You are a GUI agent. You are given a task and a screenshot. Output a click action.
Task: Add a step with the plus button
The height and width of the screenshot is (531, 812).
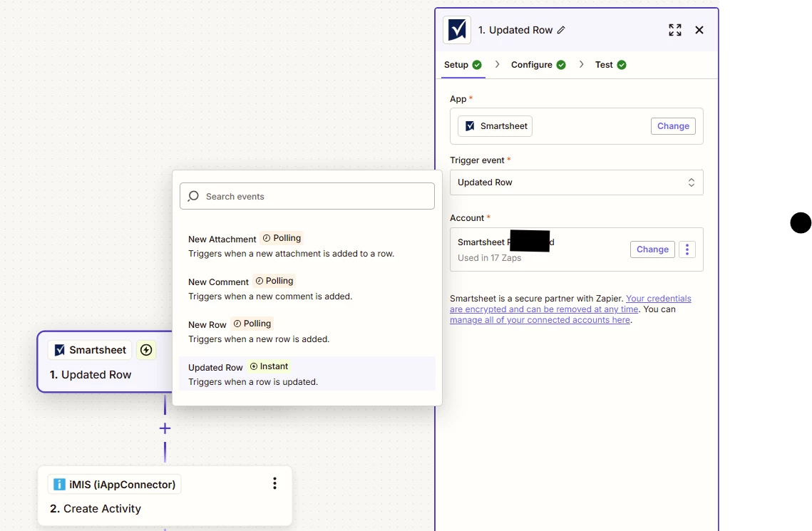click(x=165, y=428)
